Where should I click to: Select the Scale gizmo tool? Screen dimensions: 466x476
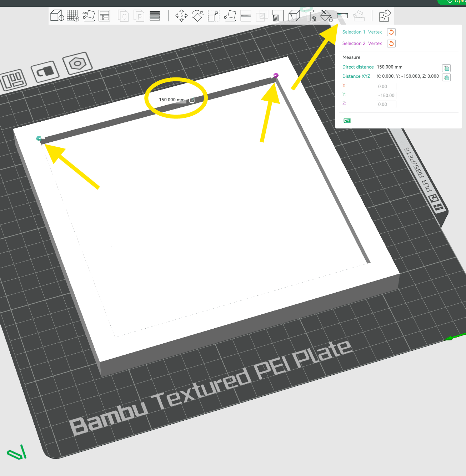coord(214,16)
